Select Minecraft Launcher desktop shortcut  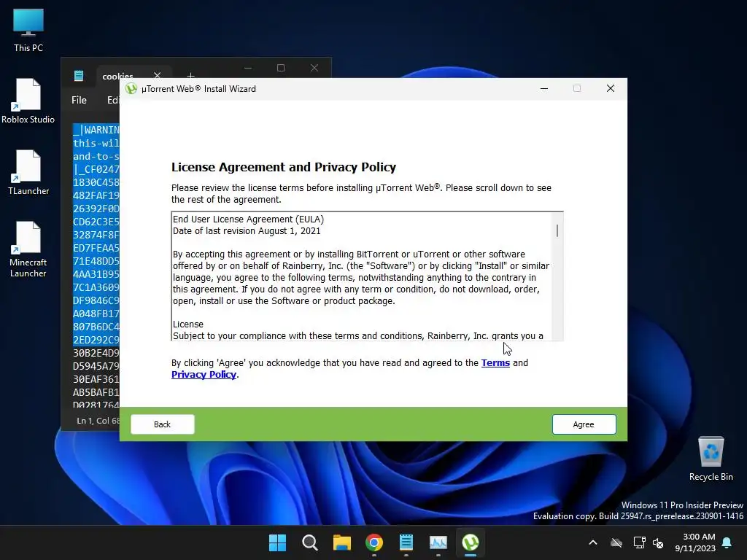pyautogui.click(x=28, y=249)
